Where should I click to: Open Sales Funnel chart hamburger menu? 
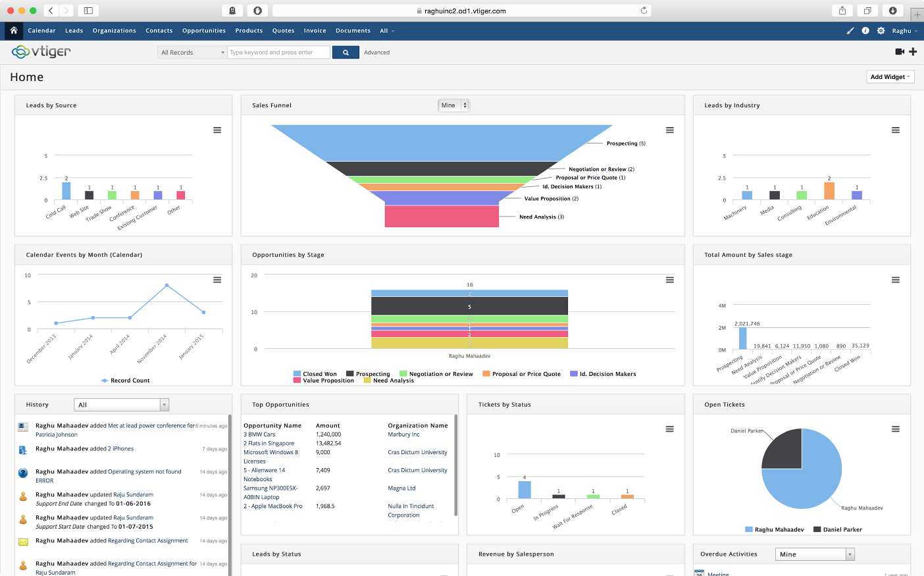point(669,130)
